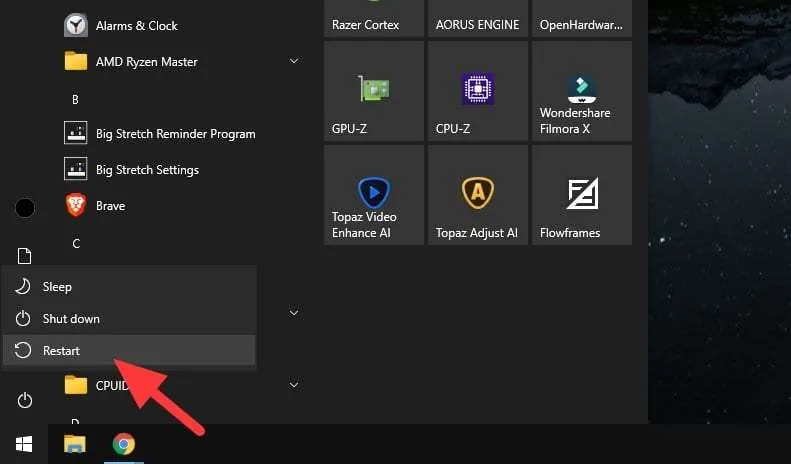
Task: Expand the AMD Ryzen Master folder
Action: pyautogui.click(x=294, y=61)
